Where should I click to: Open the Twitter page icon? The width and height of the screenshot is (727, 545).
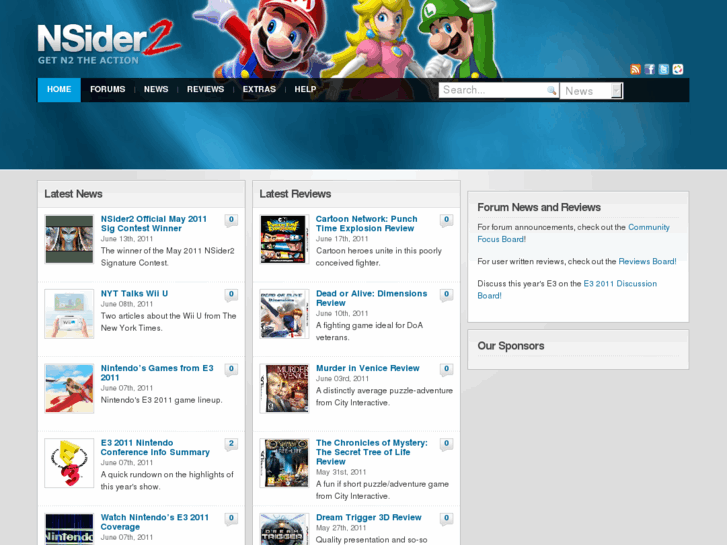(664, 70)
